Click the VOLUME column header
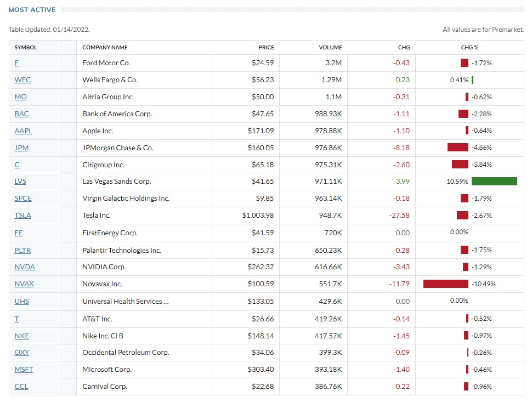Viewport: 532px width, 402px height. tap(330, 47)
